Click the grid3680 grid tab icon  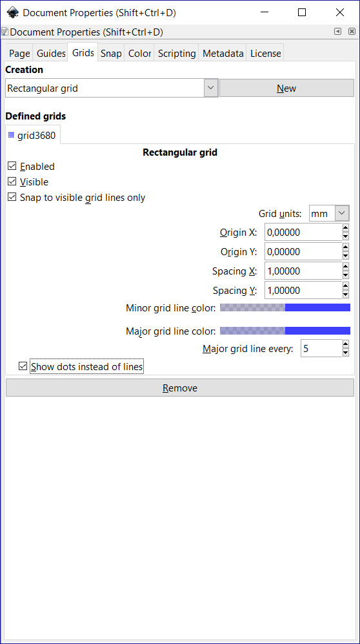tap(11, 135)
